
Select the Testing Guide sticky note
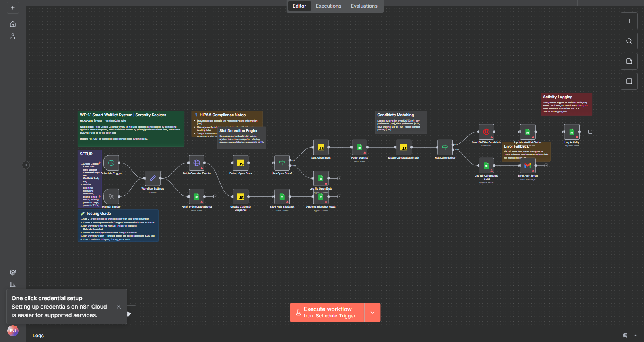pyautogui.click(x=118, y=225)
